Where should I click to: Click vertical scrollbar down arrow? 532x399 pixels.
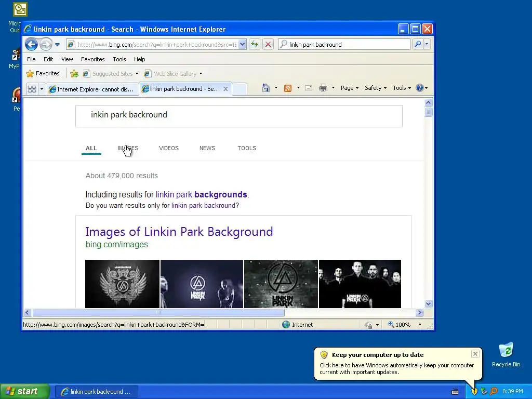pos(428,303)
